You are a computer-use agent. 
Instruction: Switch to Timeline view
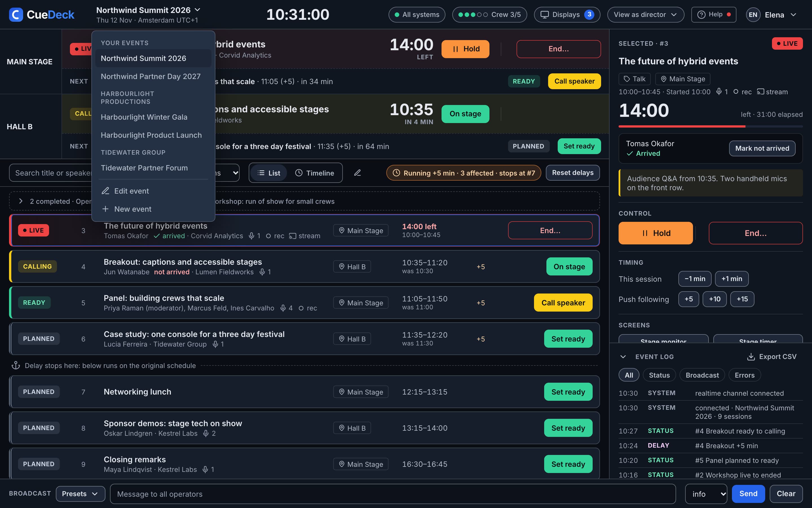314,173
